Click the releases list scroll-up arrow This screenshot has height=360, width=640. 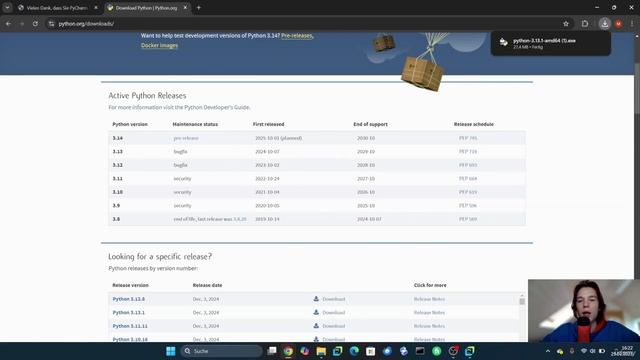[522, 295]
